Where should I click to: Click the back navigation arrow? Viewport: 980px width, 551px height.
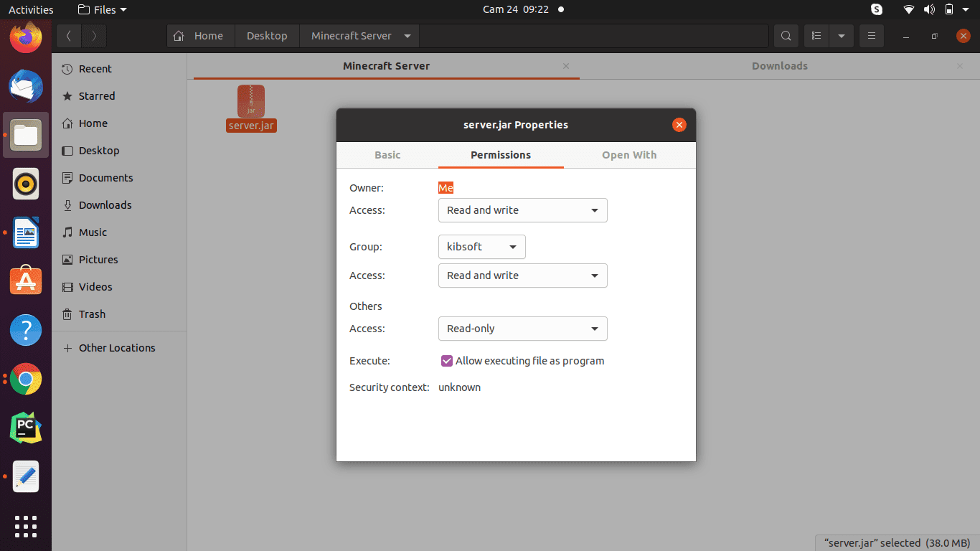point(68,35)
